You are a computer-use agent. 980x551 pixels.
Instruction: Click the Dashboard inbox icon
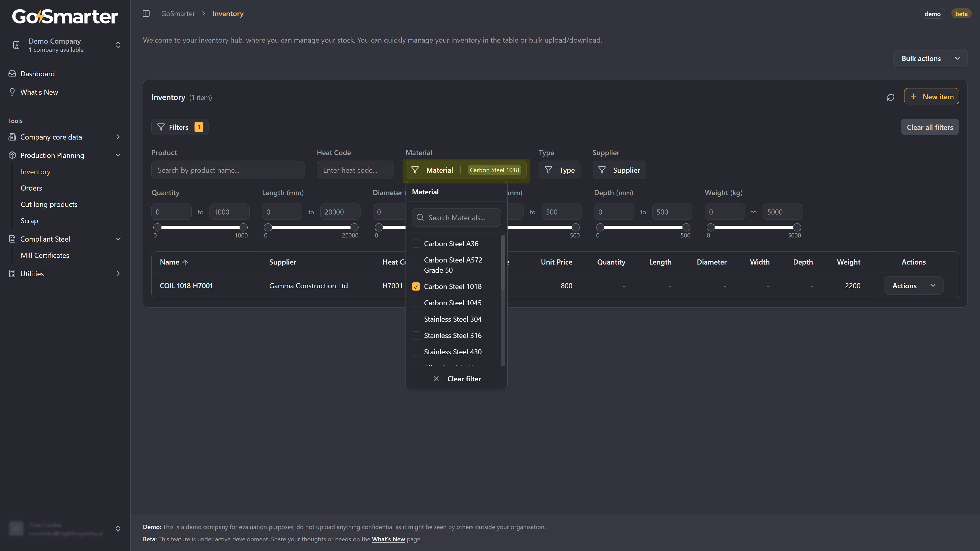pos(12,74)
